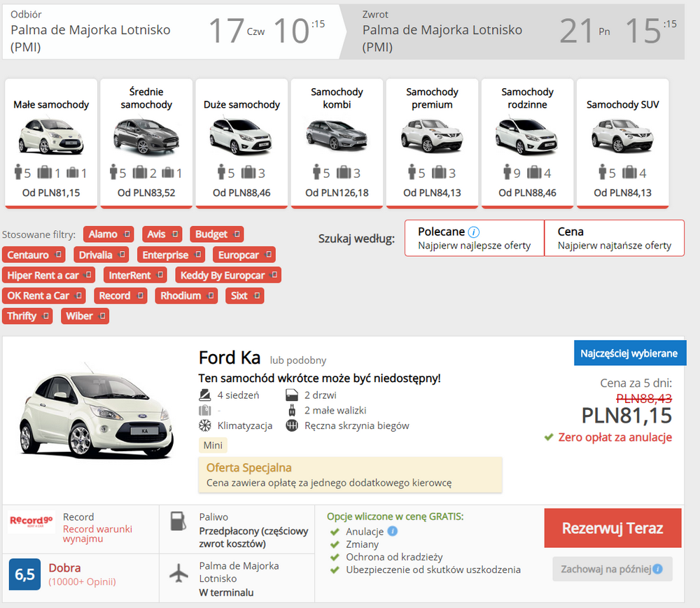Remove the Drivalia filter via its small icon

[x=122, y=254]
